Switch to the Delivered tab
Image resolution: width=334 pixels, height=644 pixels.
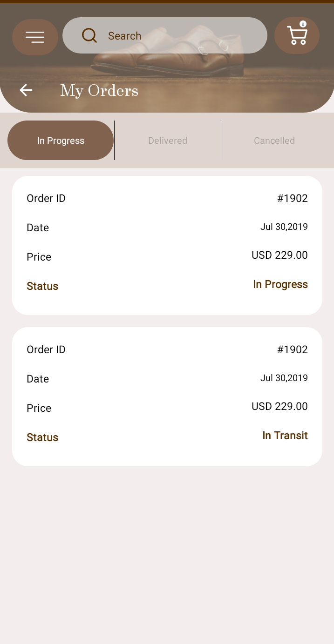[x=168, y=141]
